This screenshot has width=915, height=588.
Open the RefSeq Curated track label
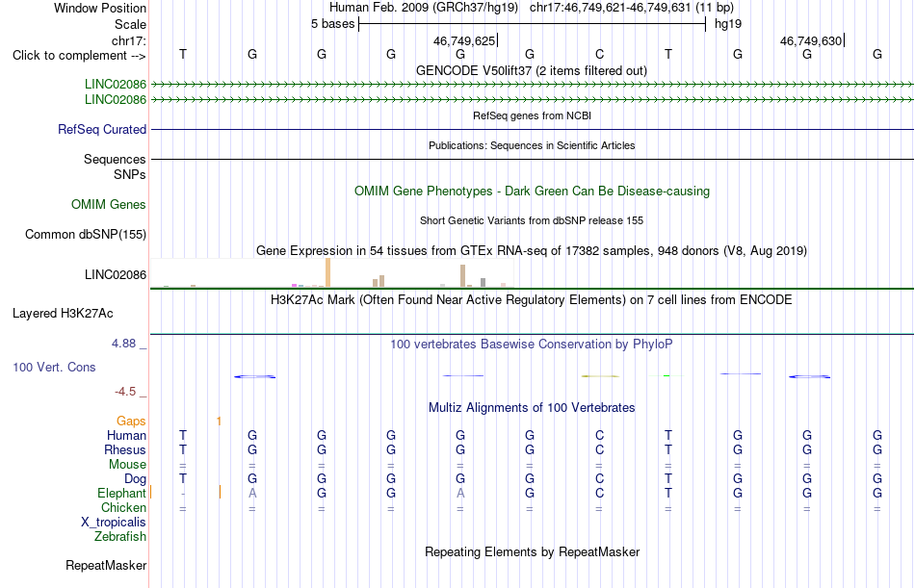pyautogui.click(x=102, y=130)
